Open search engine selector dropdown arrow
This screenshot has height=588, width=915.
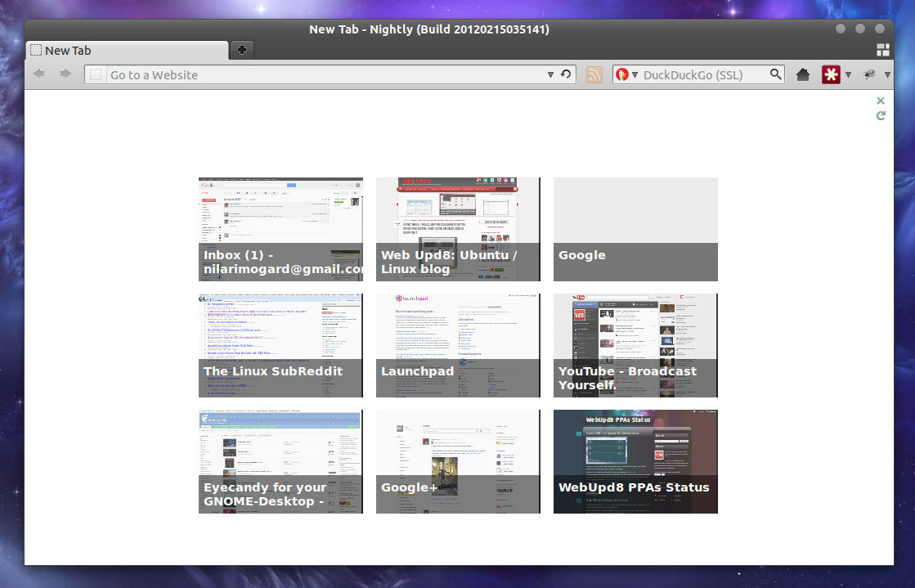635,74
